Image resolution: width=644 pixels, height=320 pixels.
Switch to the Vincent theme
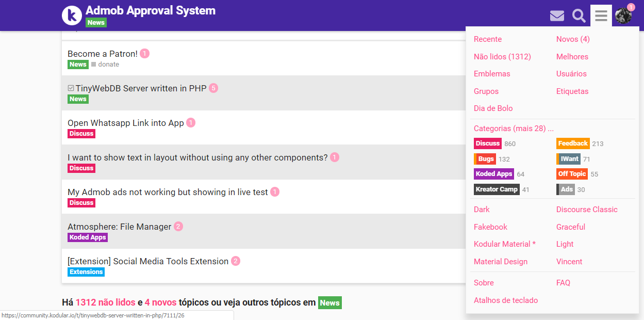569,262
